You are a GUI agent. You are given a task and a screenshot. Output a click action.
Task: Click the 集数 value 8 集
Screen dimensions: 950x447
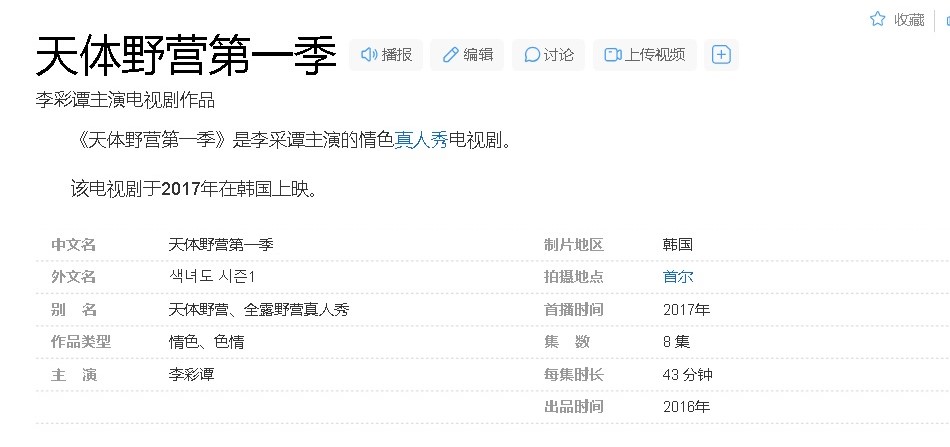(x=676, y=342)
